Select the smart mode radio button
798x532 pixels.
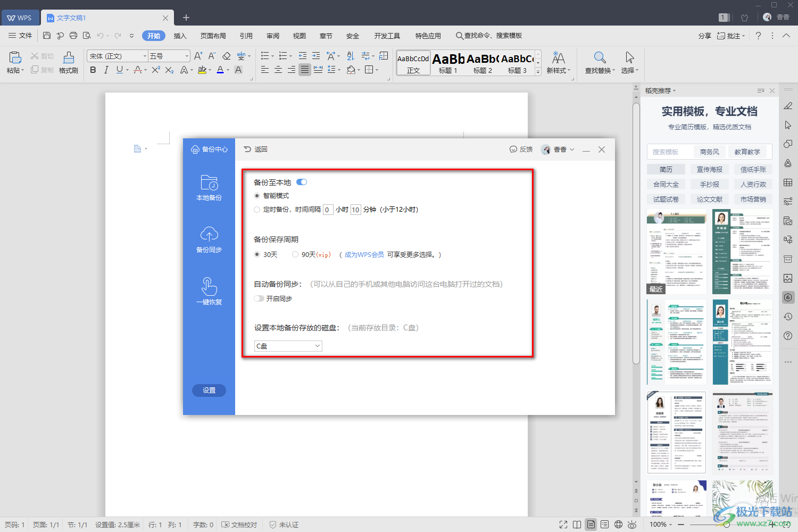[x=257, y=196]
